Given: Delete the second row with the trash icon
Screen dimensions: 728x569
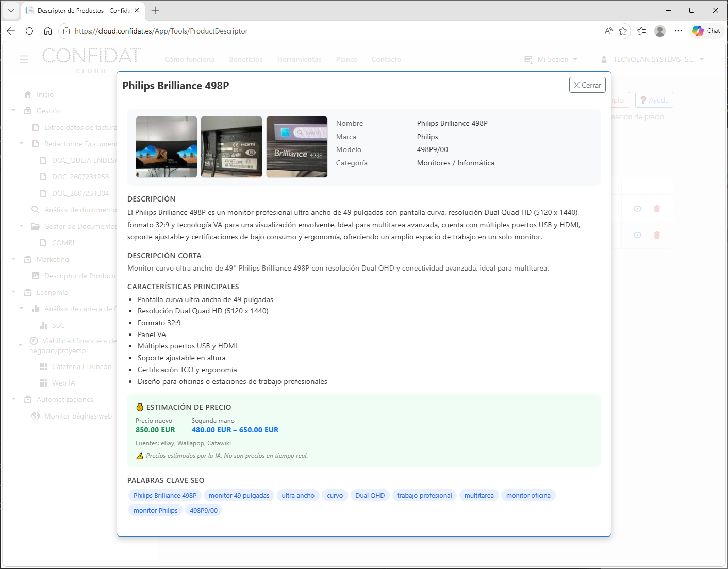Looking at the screenshot, I should pos(657,235).
